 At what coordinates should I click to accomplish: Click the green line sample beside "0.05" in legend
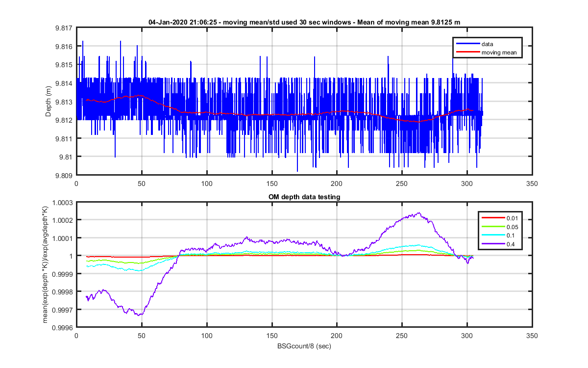pos(493,227)
